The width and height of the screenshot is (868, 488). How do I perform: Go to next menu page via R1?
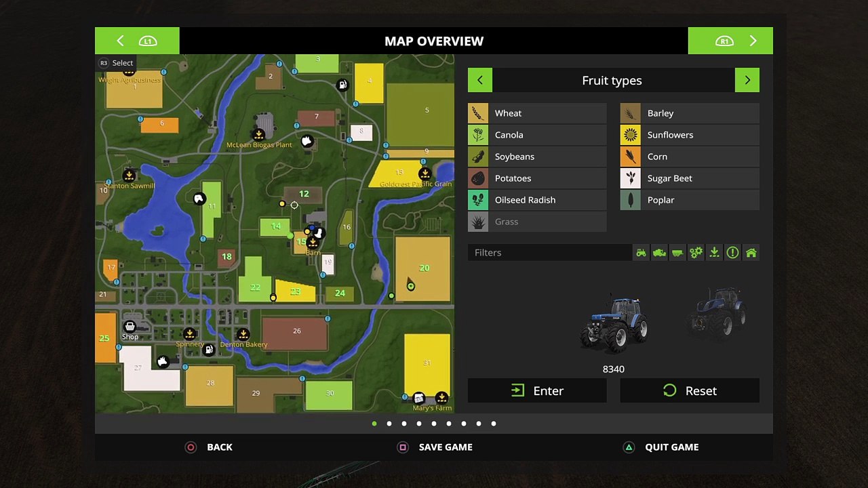730,41
